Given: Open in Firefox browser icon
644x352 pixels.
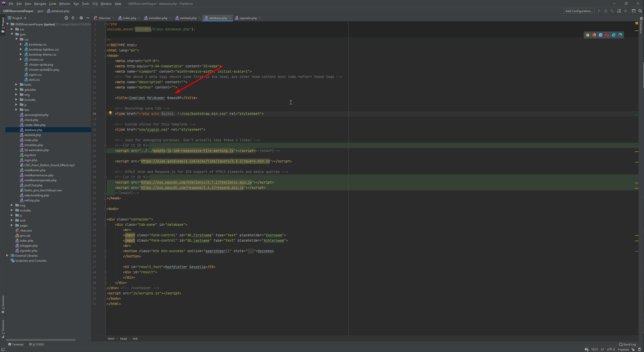Looking at the screenshot, I should tap(594, 35).
